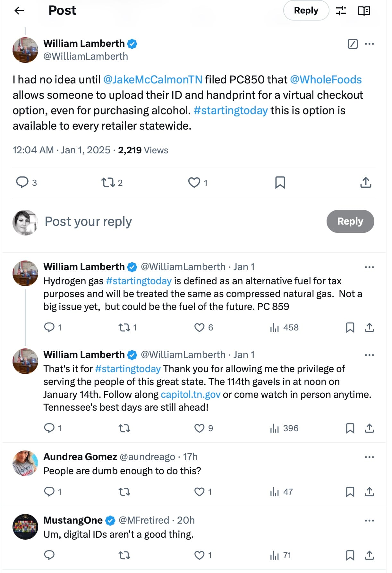The image size is (392, 573).
Task: Open comment icon showing 3 replies
Action: (22, 183)
